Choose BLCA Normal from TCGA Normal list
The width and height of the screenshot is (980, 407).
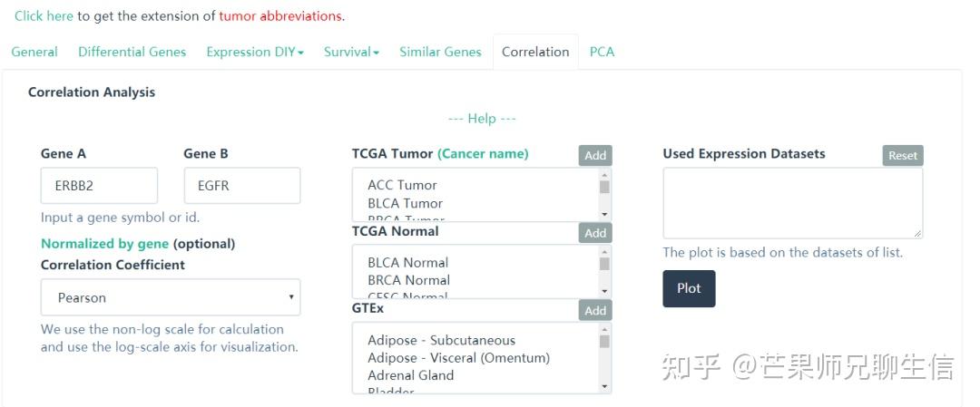pyautogui.click(x=407, y=263)
